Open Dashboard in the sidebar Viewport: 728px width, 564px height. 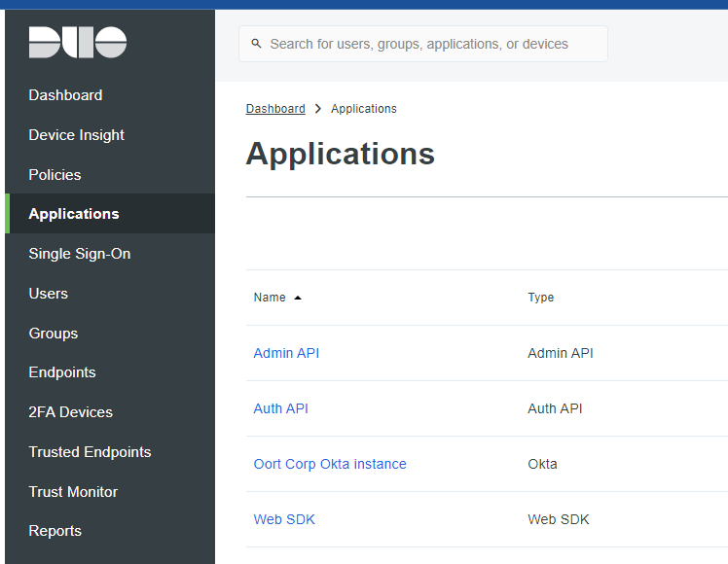[x=65, y=95]
